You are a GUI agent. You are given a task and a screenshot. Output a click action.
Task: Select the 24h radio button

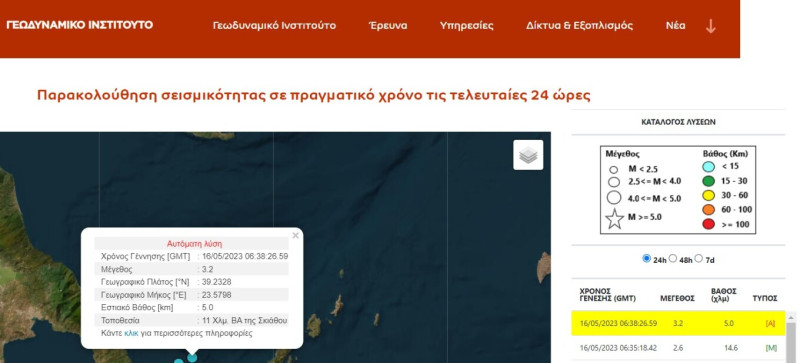[x=646, y=258]
